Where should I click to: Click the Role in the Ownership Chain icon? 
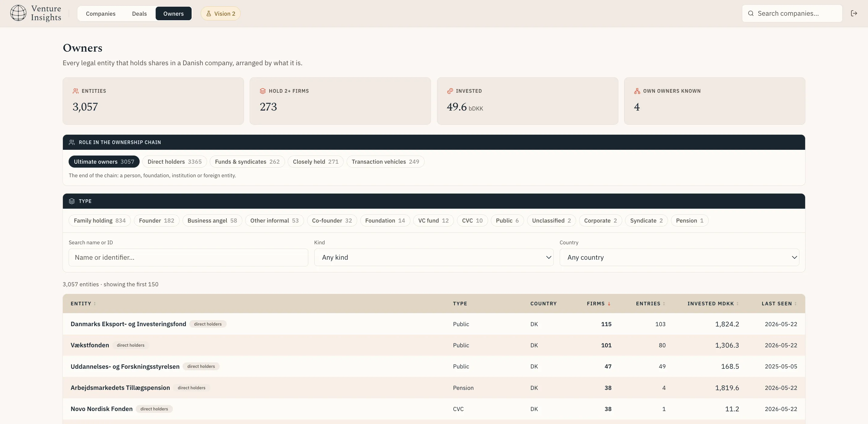72,143
